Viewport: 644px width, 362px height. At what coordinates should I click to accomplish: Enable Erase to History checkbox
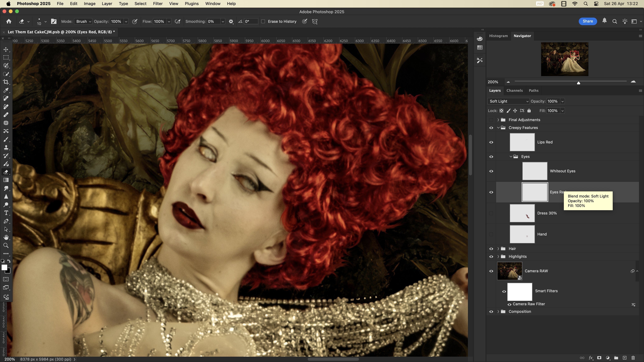tap(263, 22)
